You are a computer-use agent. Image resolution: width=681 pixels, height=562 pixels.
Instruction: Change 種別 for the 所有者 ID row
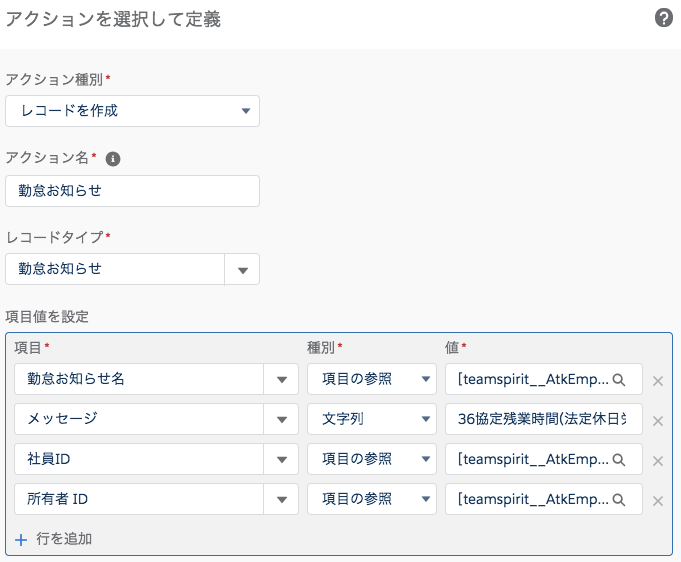372,499
